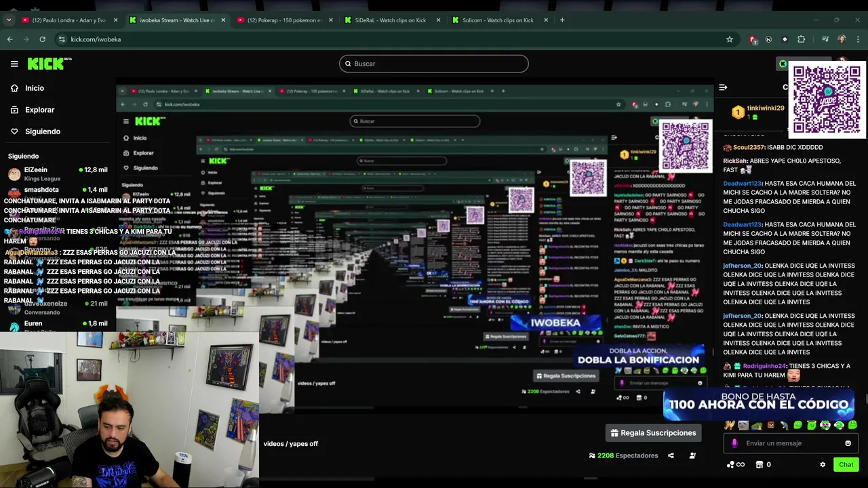Select the first golden W emote

click(730, 426)
